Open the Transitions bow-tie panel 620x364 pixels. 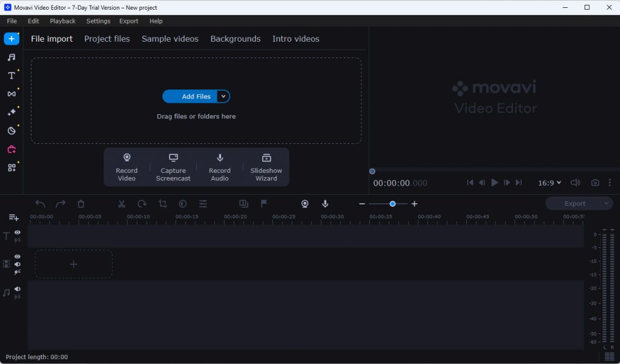[12, 94]
